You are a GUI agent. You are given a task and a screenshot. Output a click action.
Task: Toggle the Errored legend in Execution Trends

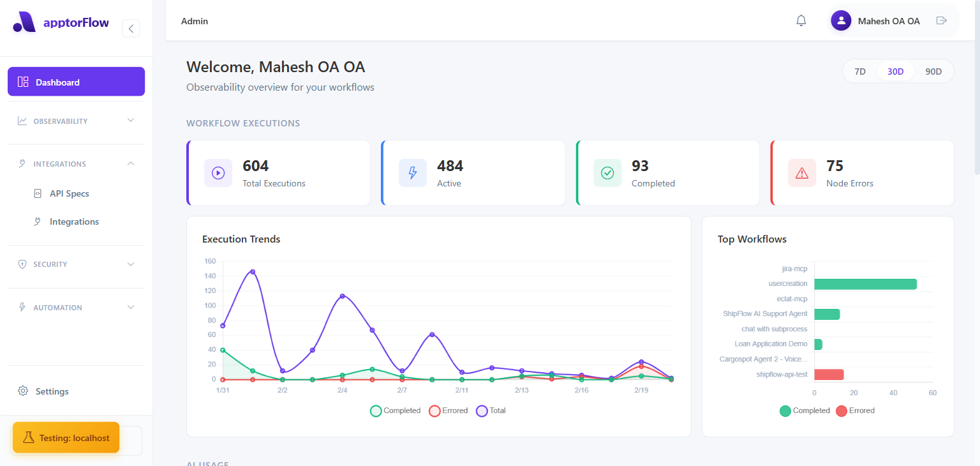448,410
